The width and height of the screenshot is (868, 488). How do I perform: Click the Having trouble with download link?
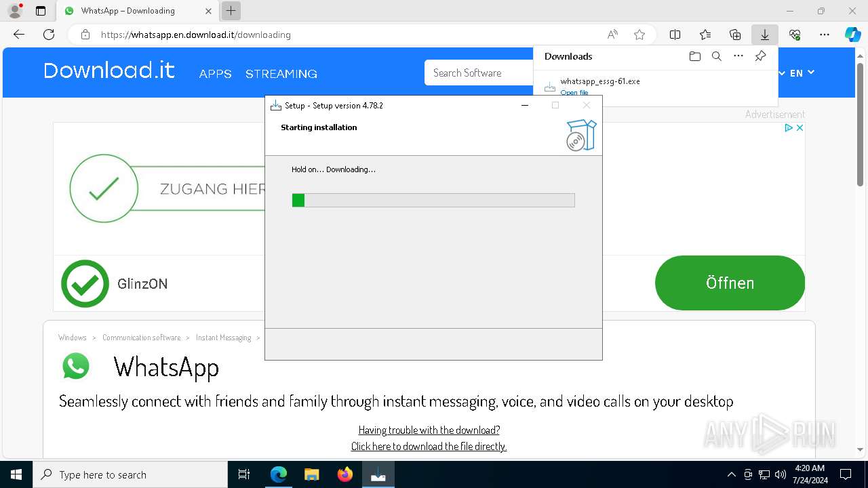429,430
